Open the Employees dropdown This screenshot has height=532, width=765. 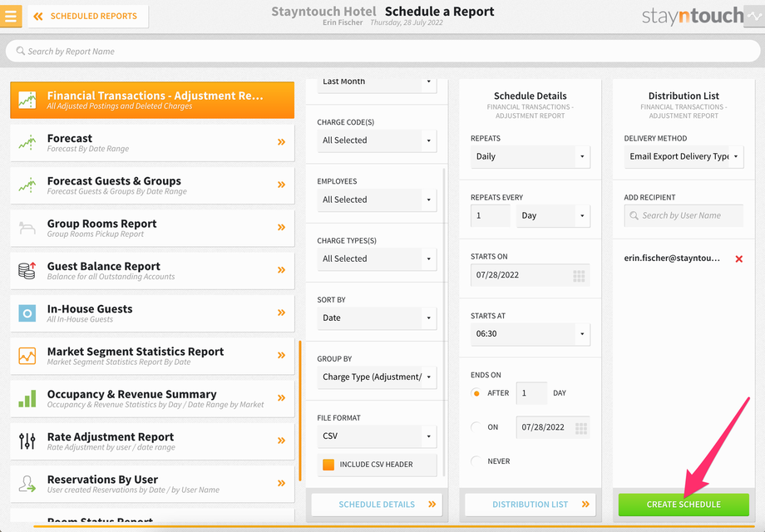[377, 199]
